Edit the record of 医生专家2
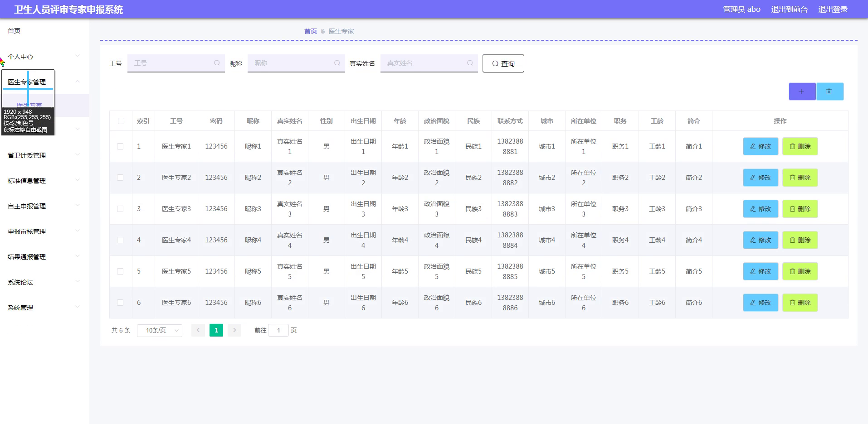 760,178
